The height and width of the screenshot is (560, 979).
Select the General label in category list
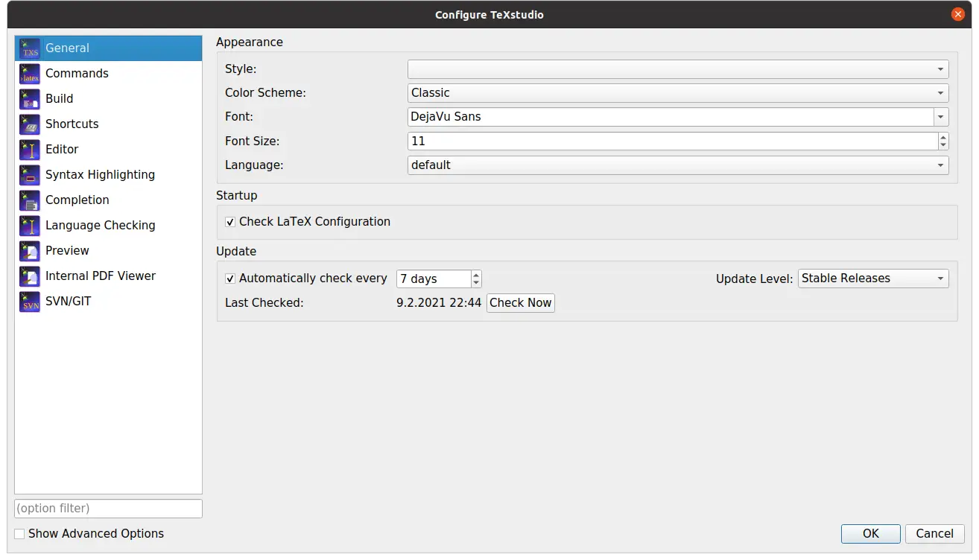pos(67,48)
